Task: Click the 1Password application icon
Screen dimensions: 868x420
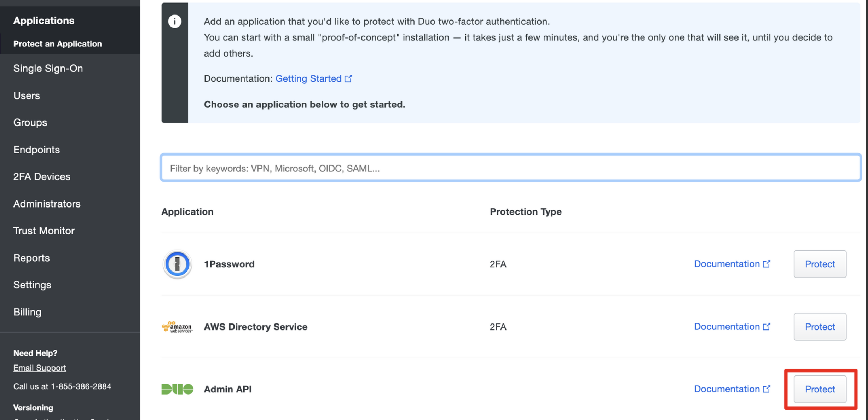Action: pyautogui.click(x=177, y=264)
